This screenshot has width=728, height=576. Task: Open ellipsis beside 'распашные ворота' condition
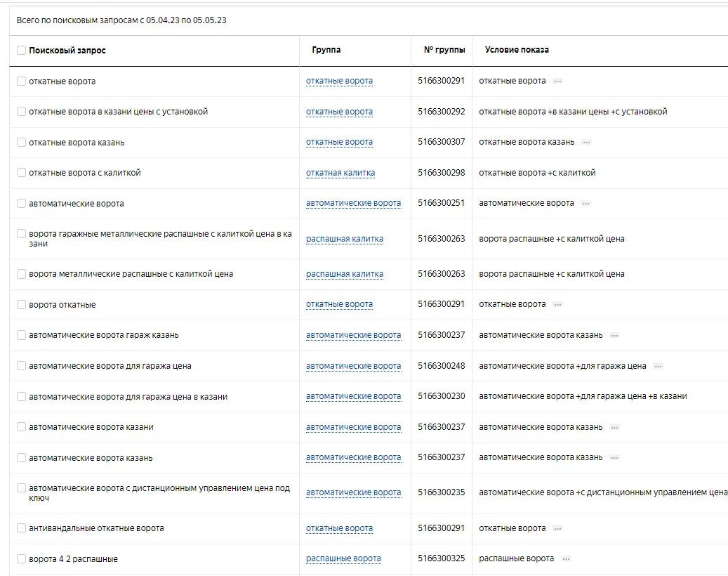[566, 559]
